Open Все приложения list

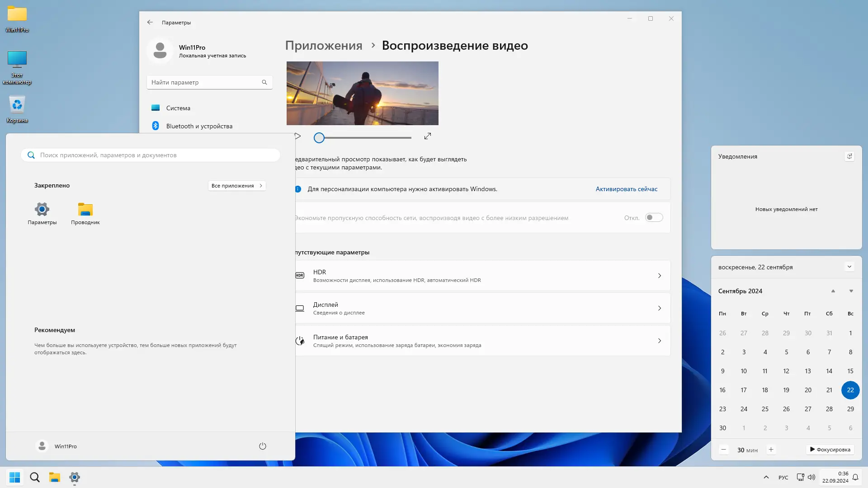(236, 186)
